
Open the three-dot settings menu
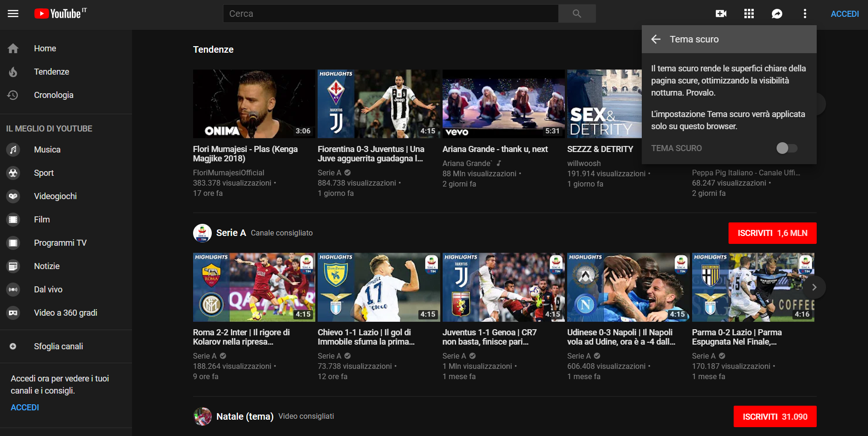click(x=805, y=14)
